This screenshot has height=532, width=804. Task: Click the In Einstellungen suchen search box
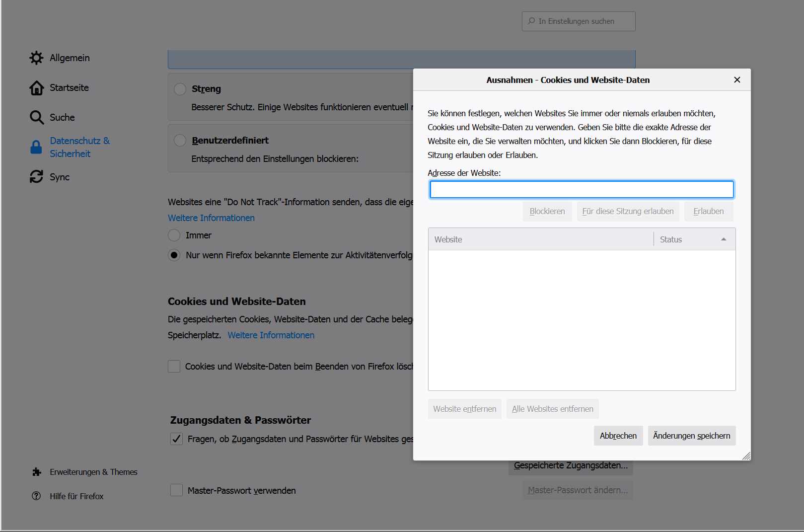point(579,21)
